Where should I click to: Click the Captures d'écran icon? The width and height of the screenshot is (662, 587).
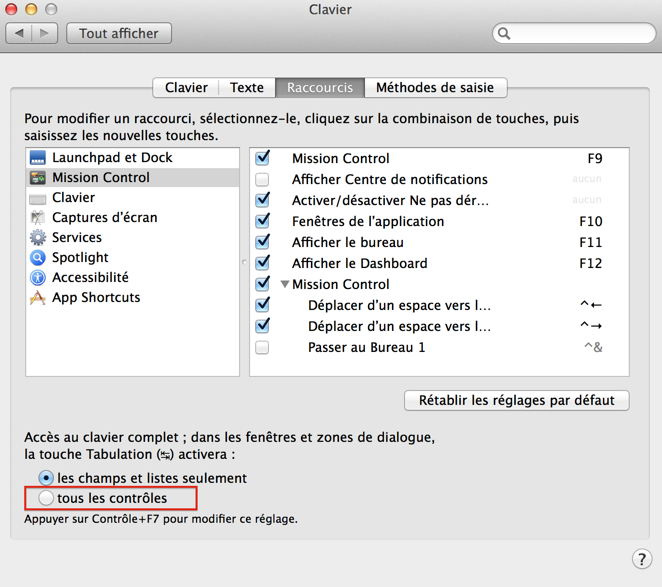click(x=38, y=217)
